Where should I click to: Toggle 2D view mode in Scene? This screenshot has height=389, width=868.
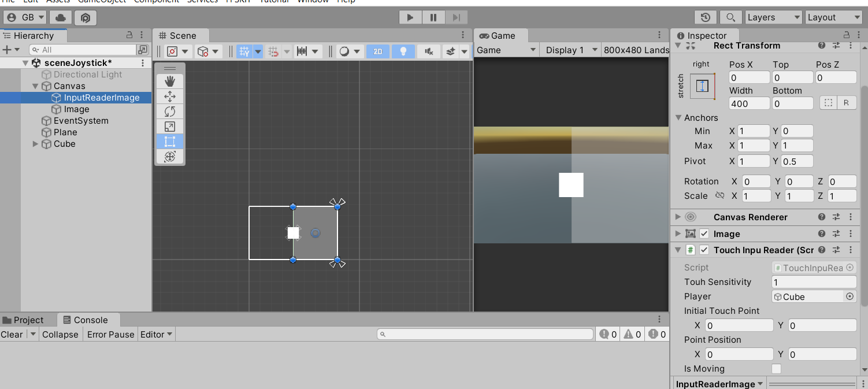377,51
